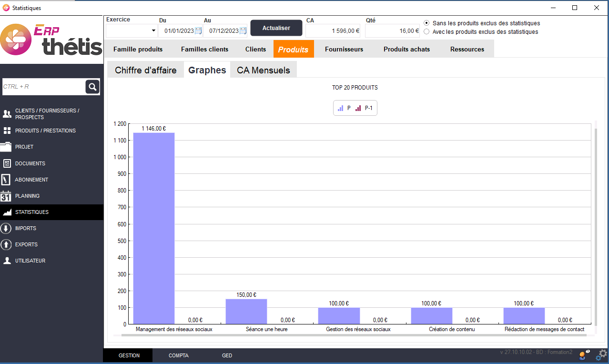The width and height of the screenshot is (609, 364).
Task: Select 'Avec les produits exclus des statistiques'
Action: point(426,32)
